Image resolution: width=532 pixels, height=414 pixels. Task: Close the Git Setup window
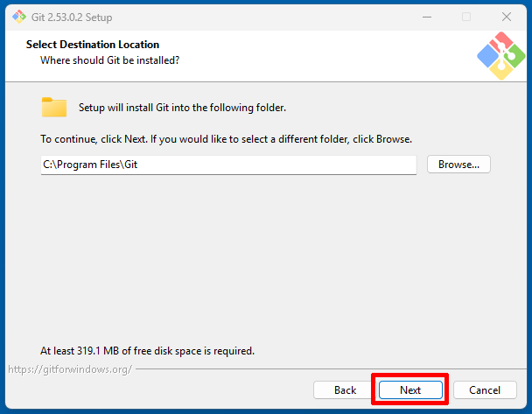coord(507,18)
